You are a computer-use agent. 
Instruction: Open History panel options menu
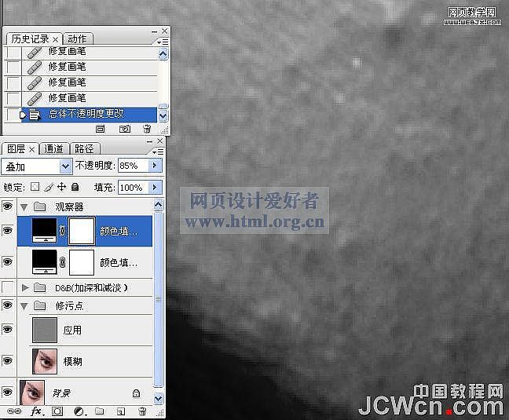coord(162,42)
